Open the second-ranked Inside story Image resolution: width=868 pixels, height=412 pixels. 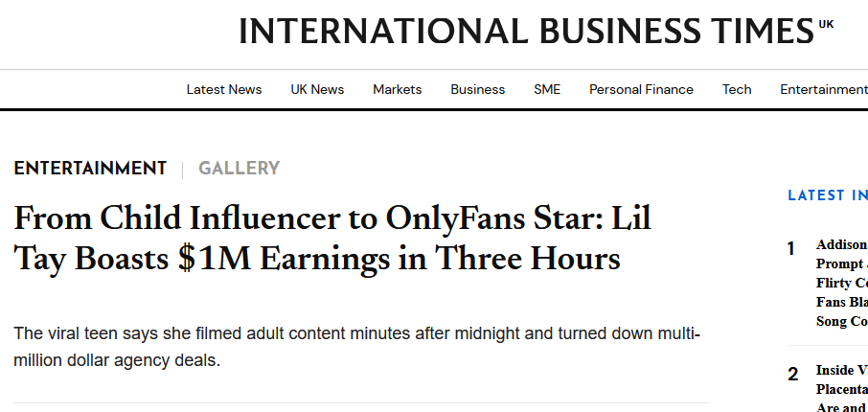(x=841, y=388)
